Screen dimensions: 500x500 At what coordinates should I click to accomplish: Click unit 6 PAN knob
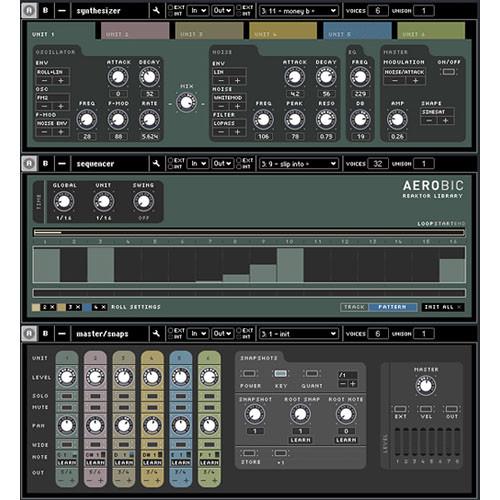(209, 426)
